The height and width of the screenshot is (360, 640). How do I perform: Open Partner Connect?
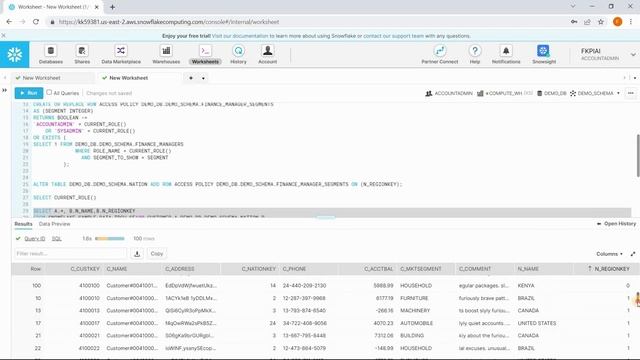(x=440, y=55)
